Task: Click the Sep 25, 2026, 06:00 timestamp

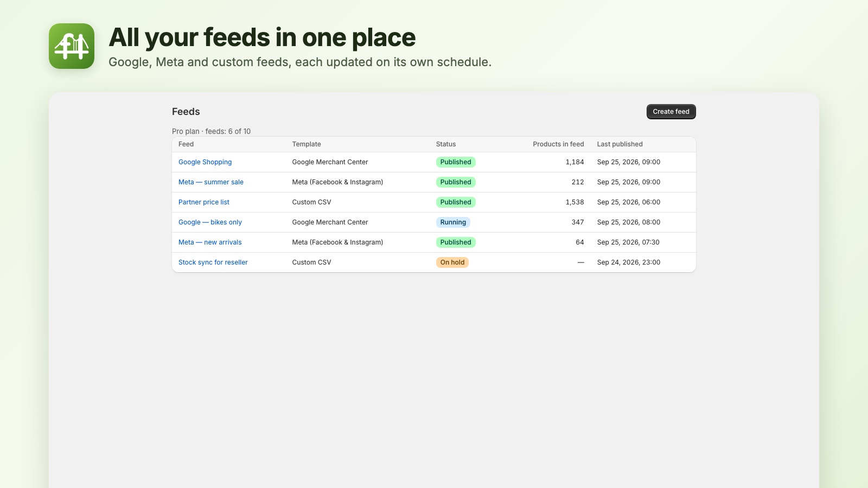Action: point(629,202)
